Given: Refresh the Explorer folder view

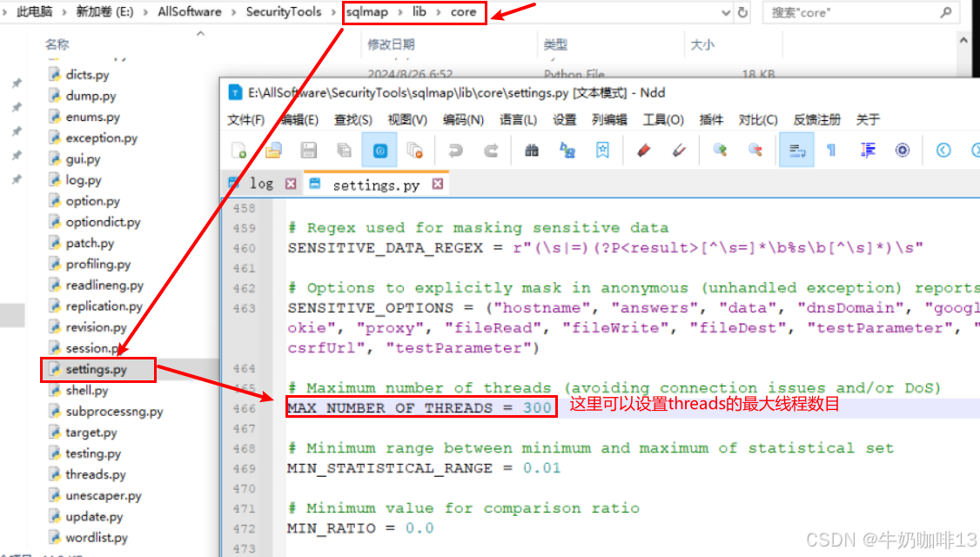Looking at the screenshot, I should [x=743, y=12].
